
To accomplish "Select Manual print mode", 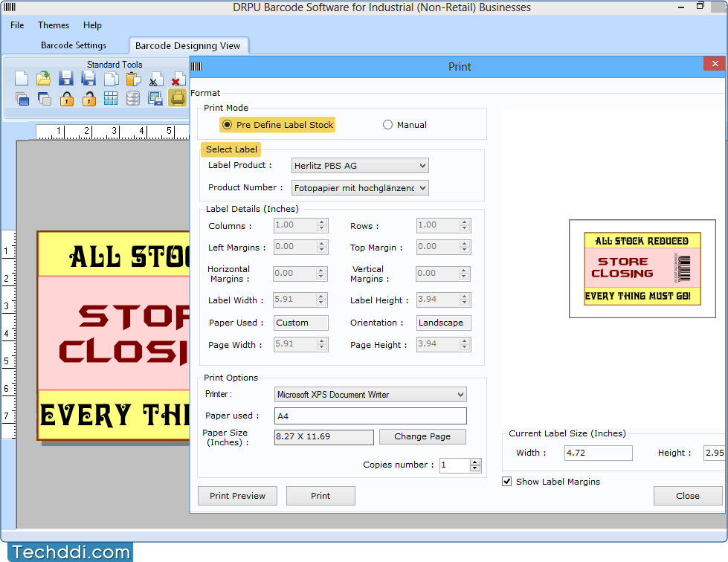I will point(405,125).
